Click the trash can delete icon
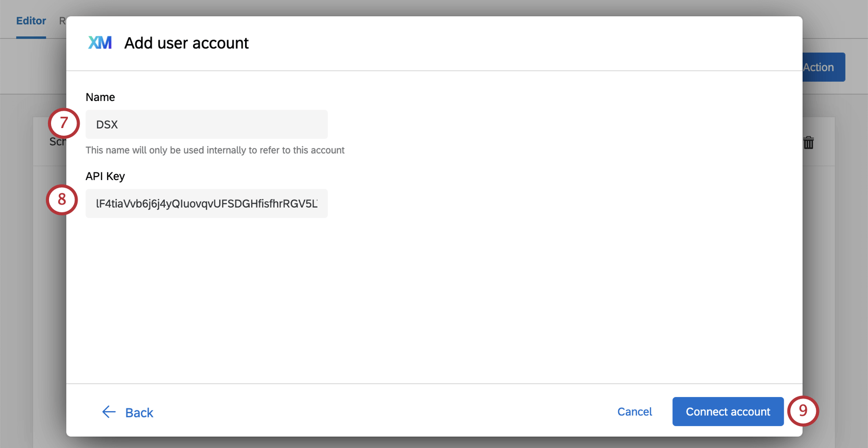868x448 pixels. pyautogui.click(x=808, y=142)
